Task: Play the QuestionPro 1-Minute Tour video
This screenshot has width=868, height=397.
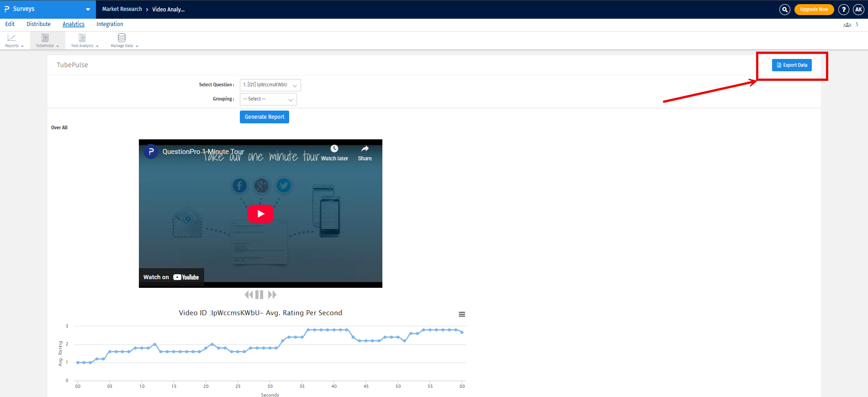Action: (260, 213)
